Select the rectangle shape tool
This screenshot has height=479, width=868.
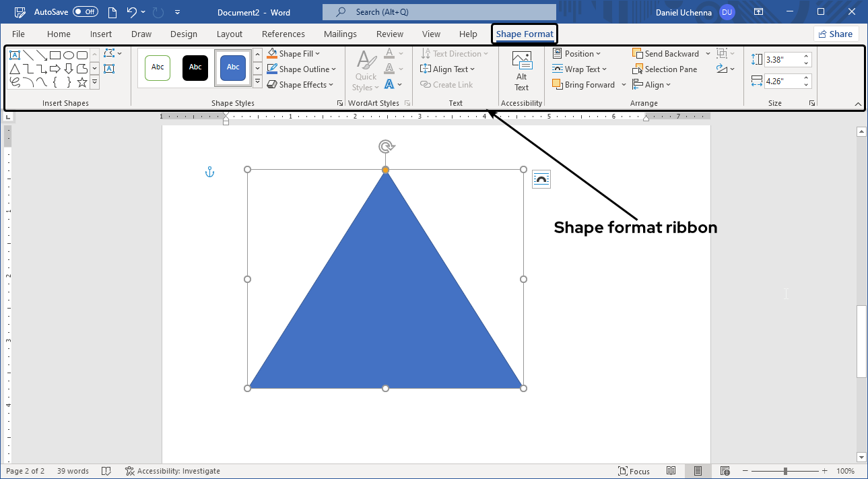(55, 55)
